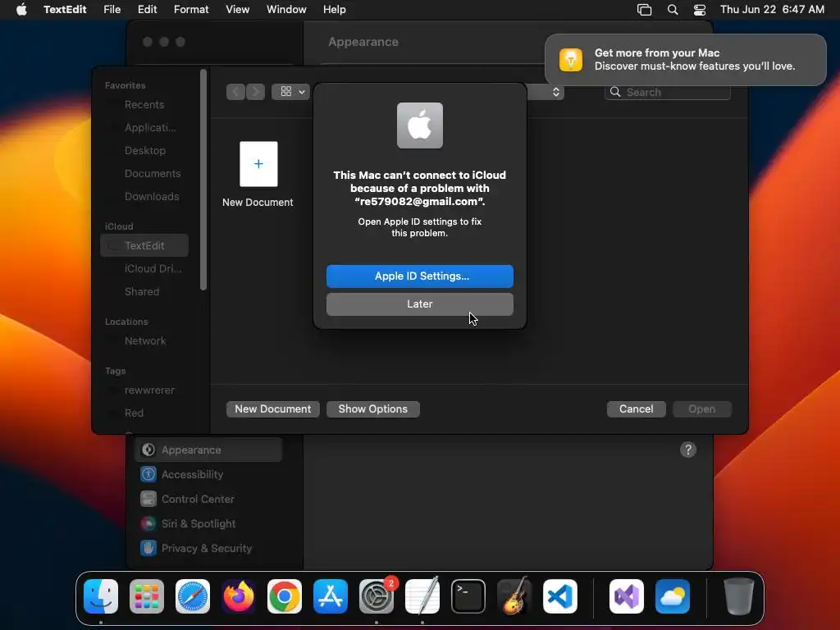Open the cloud weather app in Dock
Viewport: 840px width, 630px height.
click(x=673, y=596)
